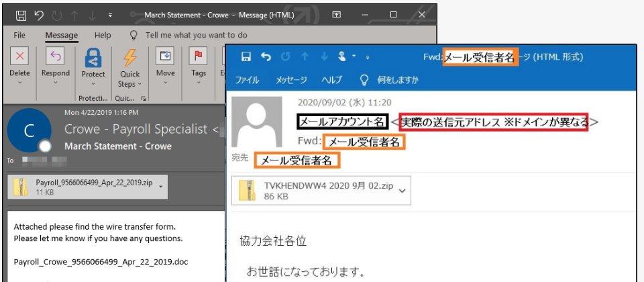Click the zip file icon of Payroll attachment
The height and width of the screenshot is (282, 644).
[19, 187]
